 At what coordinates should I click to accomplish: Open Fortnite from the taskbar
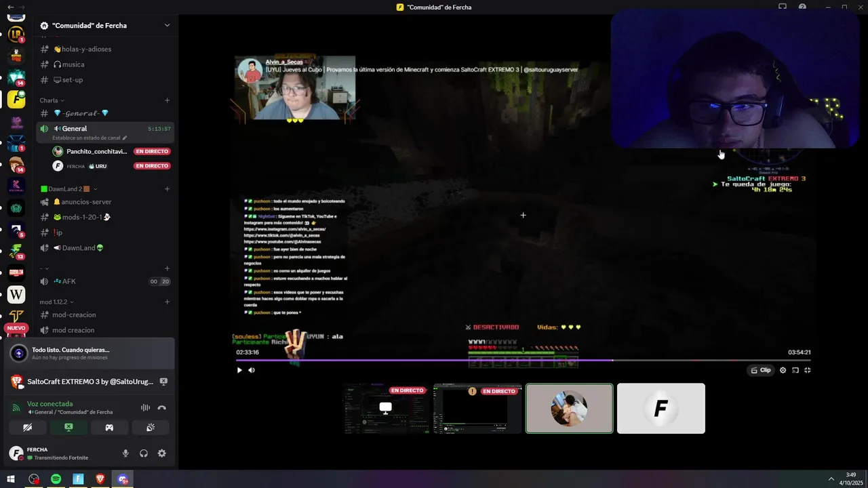point(78,479)
